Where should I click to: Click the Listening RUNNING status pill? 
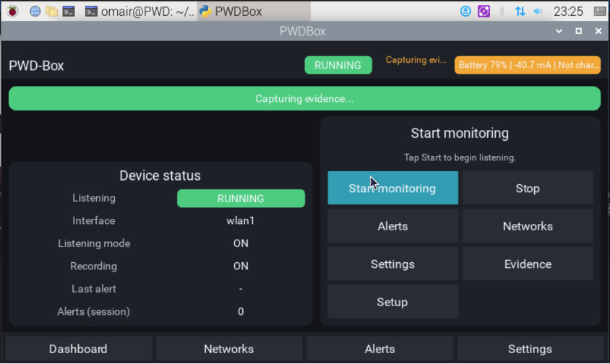[x=241, y=199]
